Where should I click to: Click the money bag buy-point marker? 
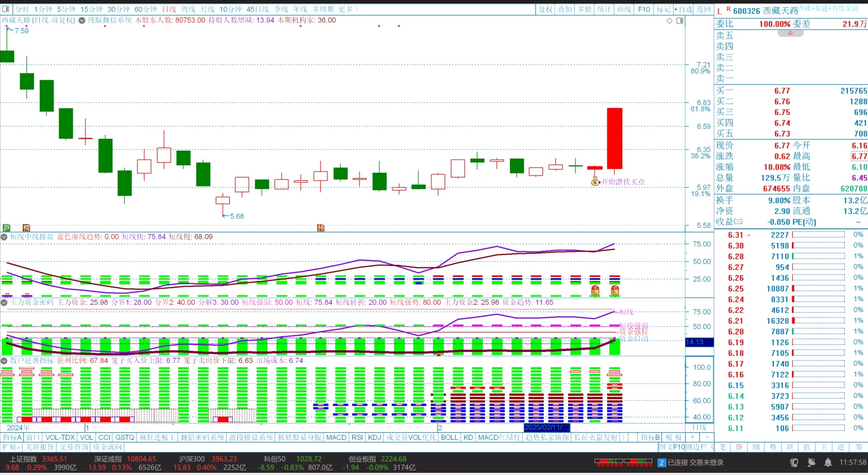[595, 181]
